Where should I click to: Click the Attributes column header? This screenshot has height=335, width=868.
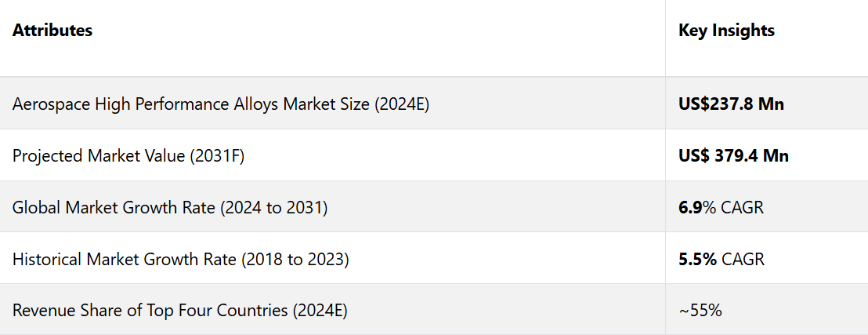pos(52,31)
